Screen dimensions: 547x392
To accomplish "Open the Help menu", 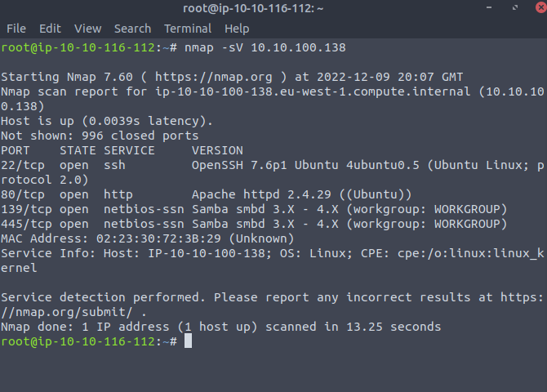I will pos(237,29).
